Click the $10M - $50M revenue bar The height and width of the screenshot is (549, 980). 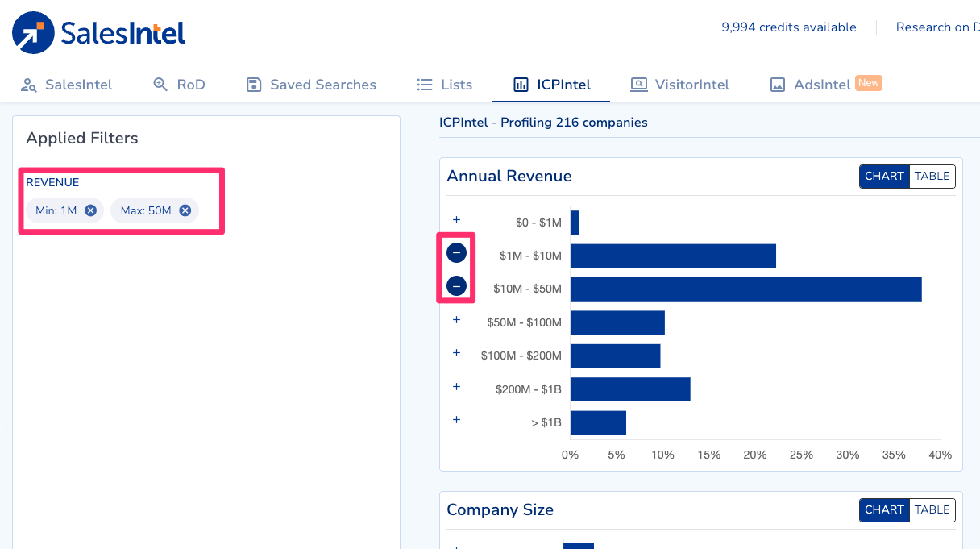pos(745,289)
